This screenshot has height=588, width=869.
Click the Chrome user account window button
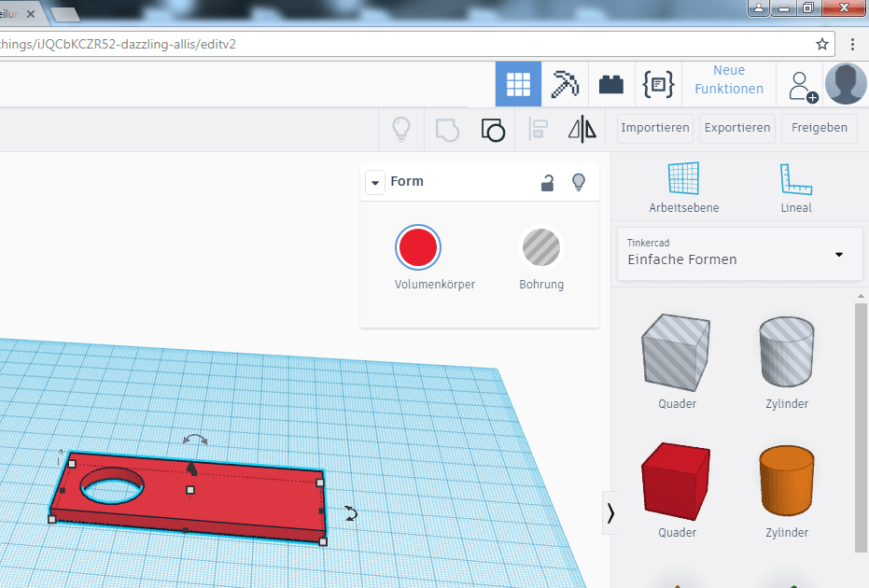[x=759, y=7]
